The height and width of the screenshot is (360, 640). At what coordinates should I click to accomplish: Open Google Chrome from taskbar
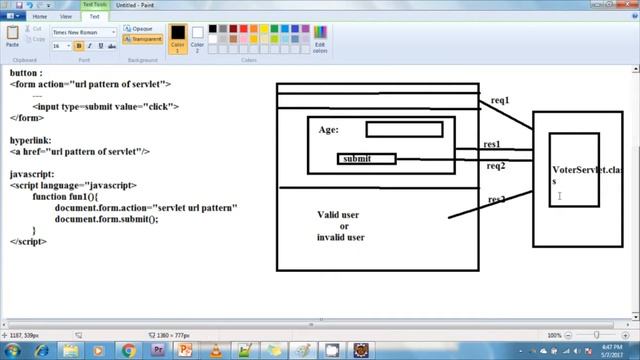coord(129,351)
